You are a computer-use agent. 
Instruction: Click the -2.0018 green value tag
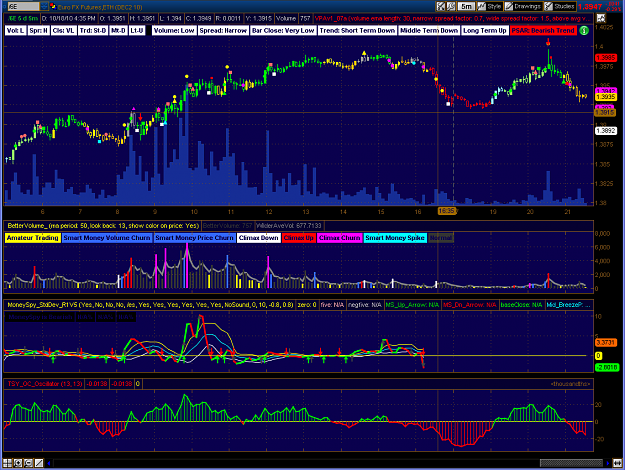[x=607, y=367]
